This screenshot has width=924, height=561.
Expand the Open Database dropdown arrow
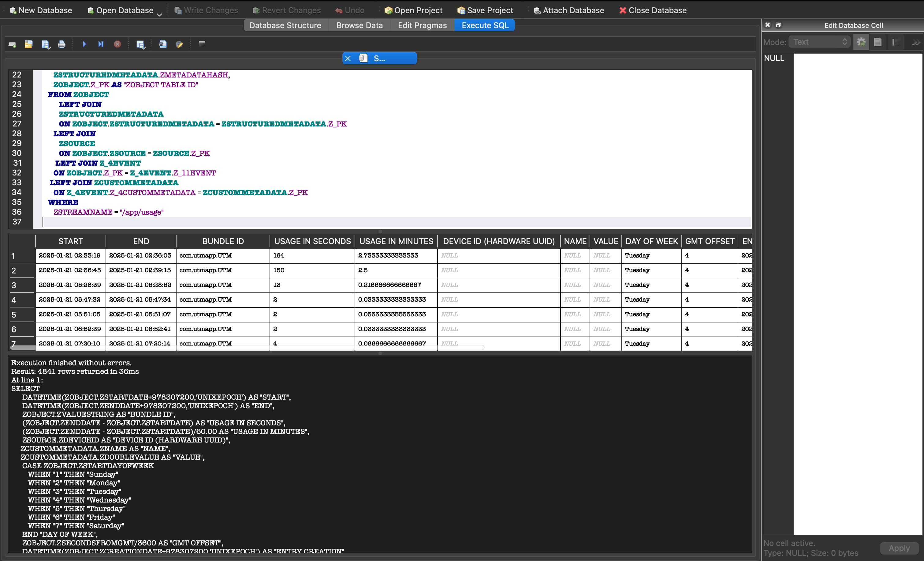tap(159, 14)
